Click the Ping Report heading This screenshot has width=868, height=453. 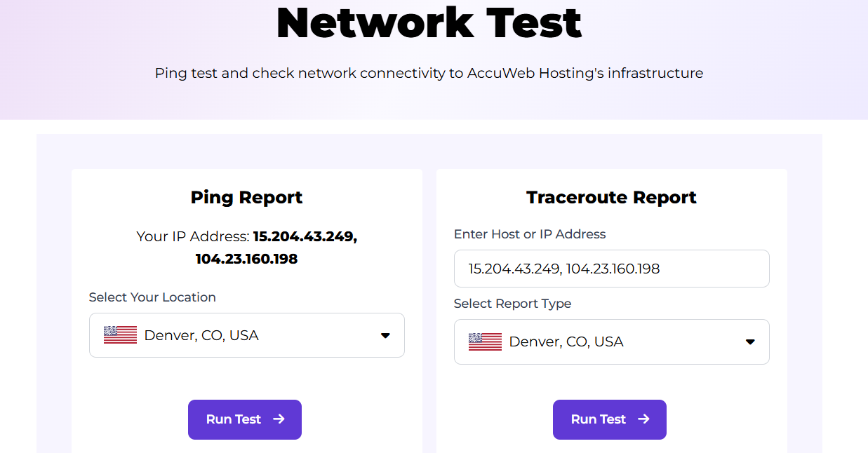pos(247,198)
